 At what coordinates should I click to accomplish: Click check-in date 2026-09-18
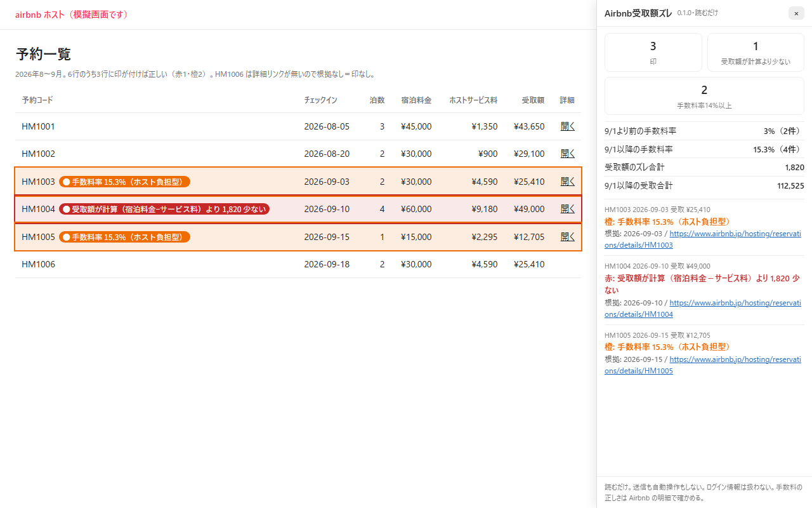[x=327, y=264]
